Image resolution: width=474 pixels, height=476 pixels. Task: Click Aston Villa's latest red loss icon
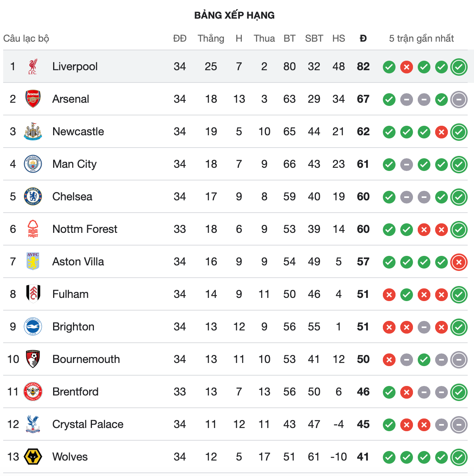(459, 262)
